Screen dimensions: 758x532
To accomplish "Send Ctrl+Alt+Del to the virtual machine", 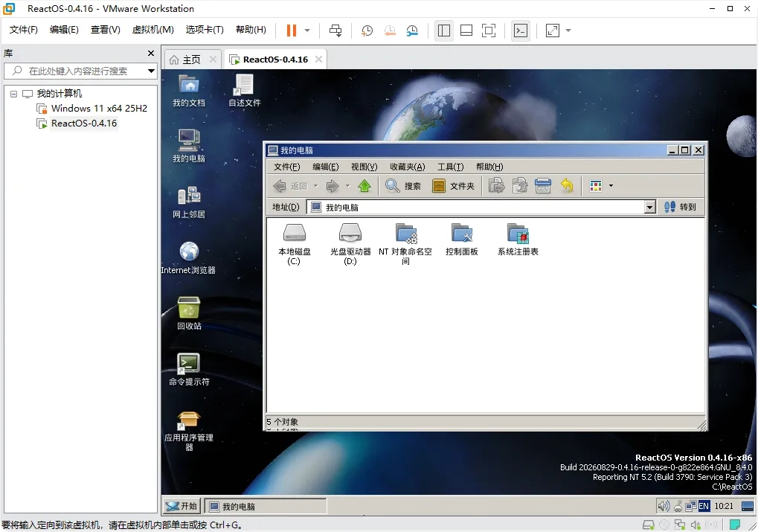I will coord(335,31).
